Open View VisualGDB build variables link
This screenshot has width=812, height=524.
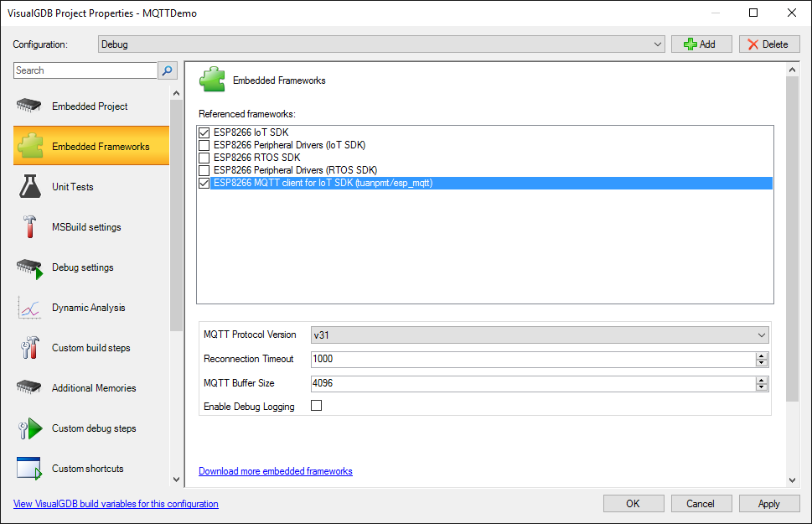point(116,504)
